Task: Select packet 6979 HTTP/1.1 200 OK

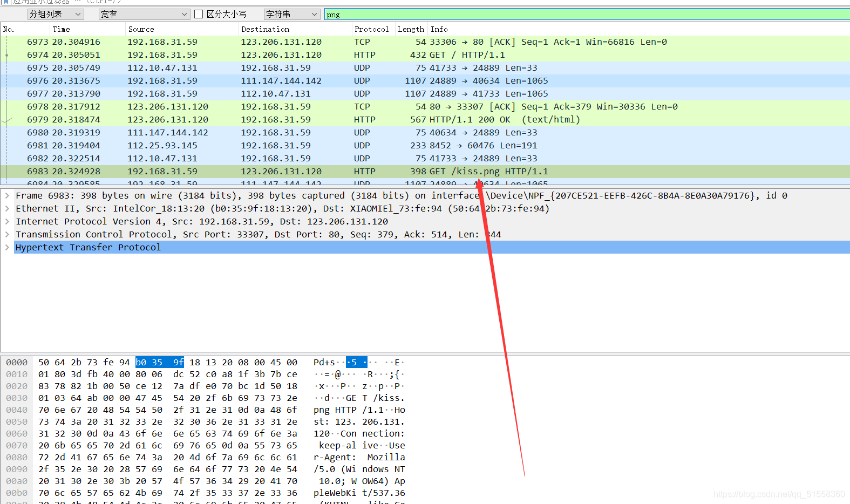Action: [x=425, y=120]
